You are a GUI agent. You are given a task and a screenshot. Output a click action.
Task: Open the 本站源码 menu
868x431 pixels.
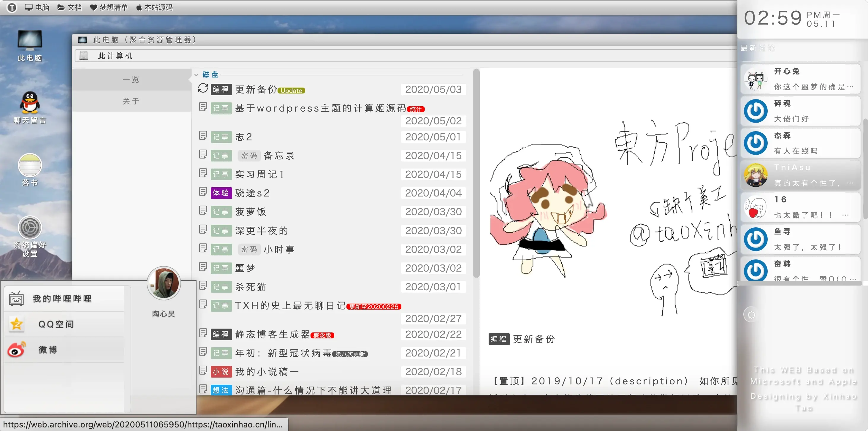(x=154, y=7)
